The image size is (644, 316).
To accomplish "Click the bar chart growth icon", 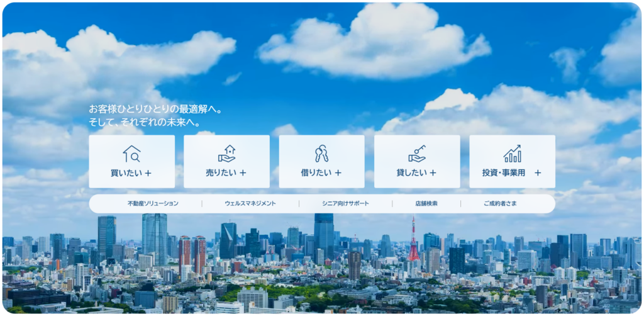I will tap(512, 154).
